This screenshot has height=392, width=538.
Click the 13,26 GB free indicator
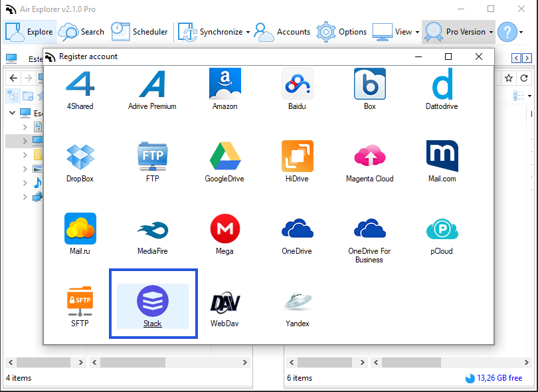coord(493,378)
